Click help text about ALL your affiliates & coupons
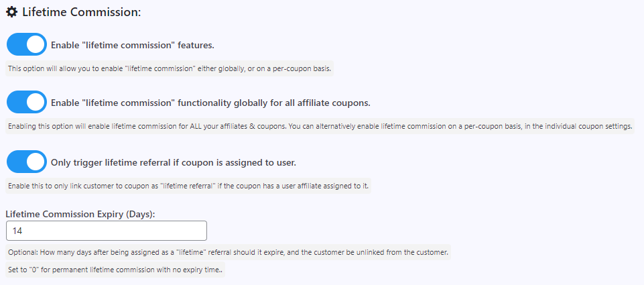 tap(320, 126)
